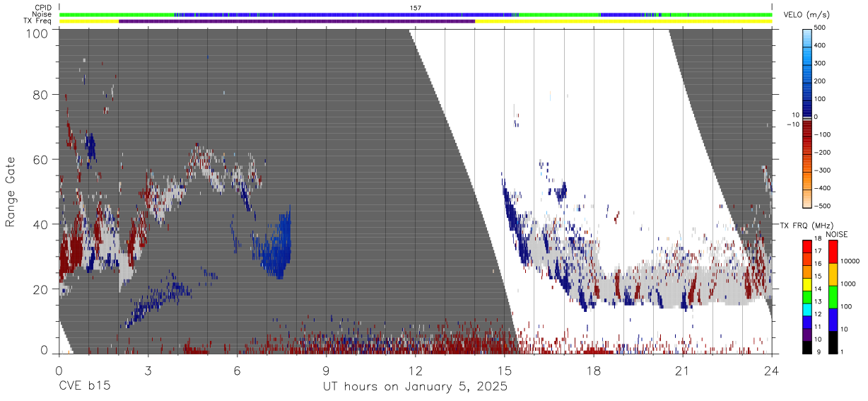Select the -200 tick on the velocity colorbar
The width and height of the screenshot is (868, 401).
[x=823, y=153]
